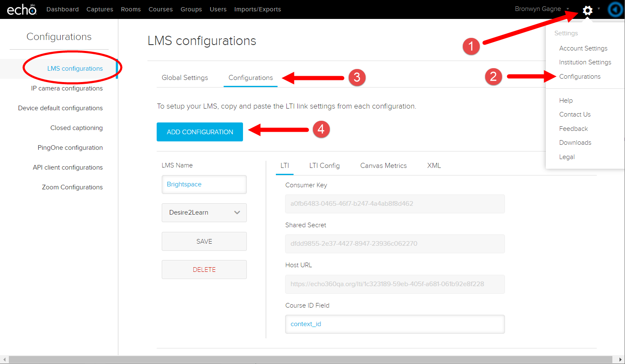Open API client configurations in sidebar
625x364 pixels.
pyautogui.click(x=68, y=167)
